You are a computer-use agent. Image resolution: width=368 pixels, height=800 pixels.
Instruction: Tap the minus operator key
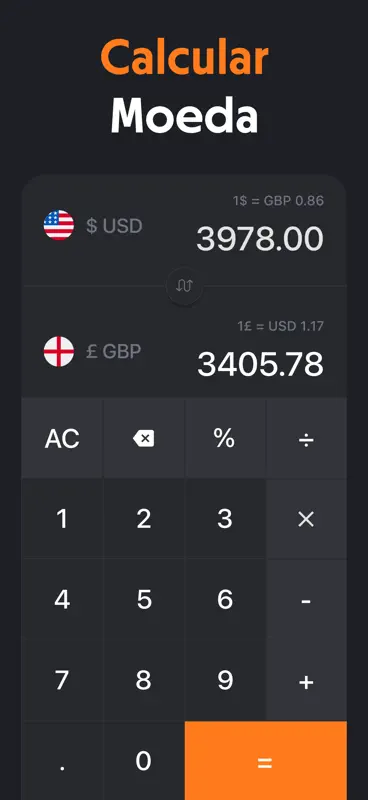(x=306, y=600)
